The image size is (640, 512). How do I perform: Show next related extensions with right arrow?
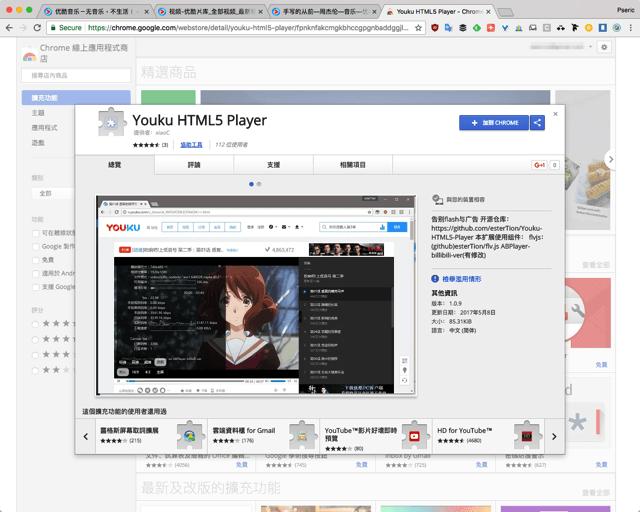554,436
